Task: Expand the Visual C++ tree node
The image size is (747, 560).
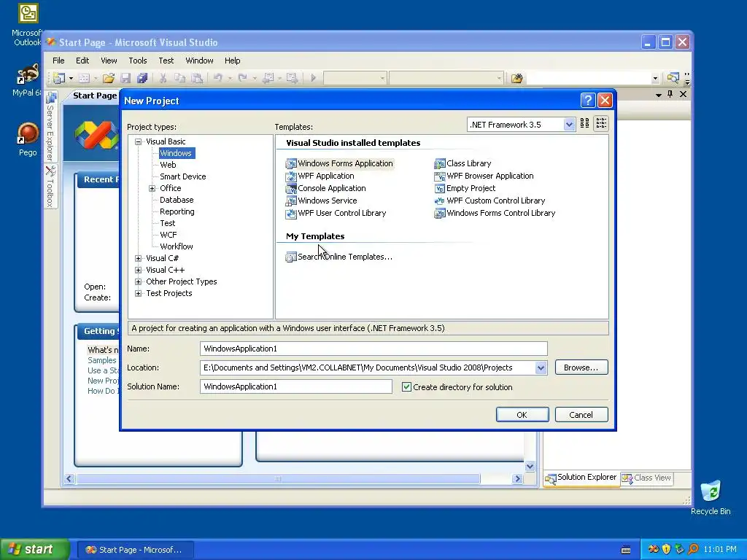Action: coord(138,270)
